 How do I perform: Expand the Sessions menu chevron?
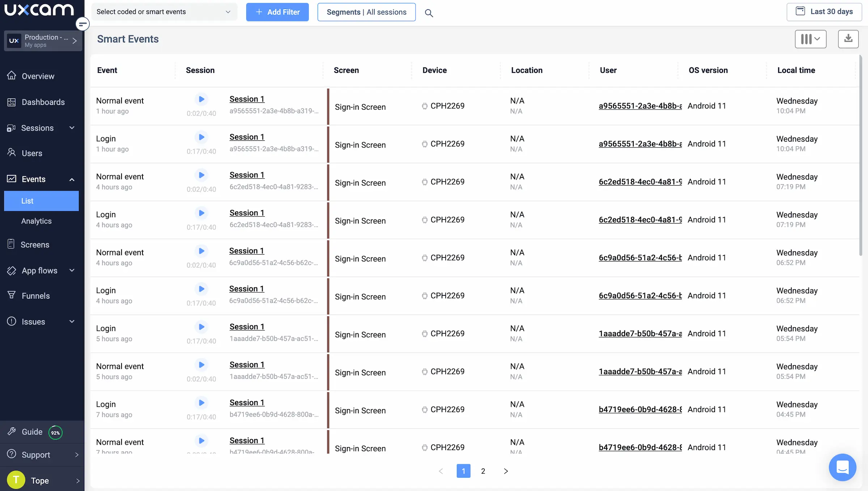(x=72, y=128)
